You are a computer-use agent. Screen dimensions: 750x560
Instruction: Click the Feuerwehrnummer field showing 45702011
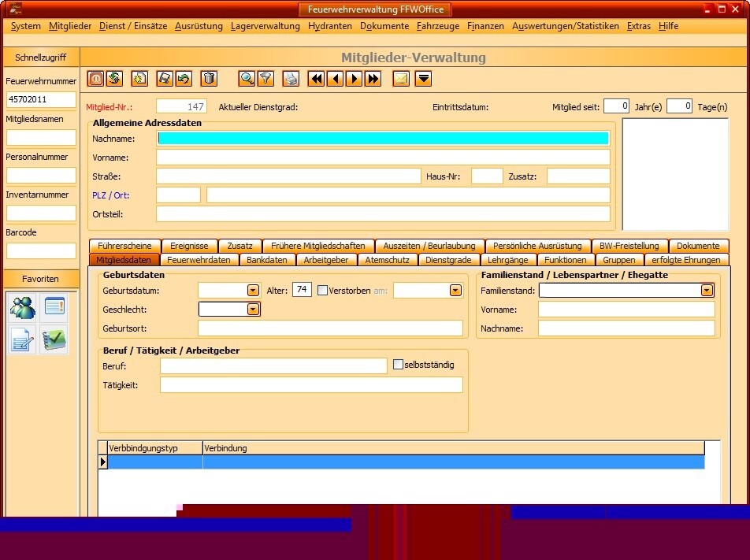click(41, 99)
